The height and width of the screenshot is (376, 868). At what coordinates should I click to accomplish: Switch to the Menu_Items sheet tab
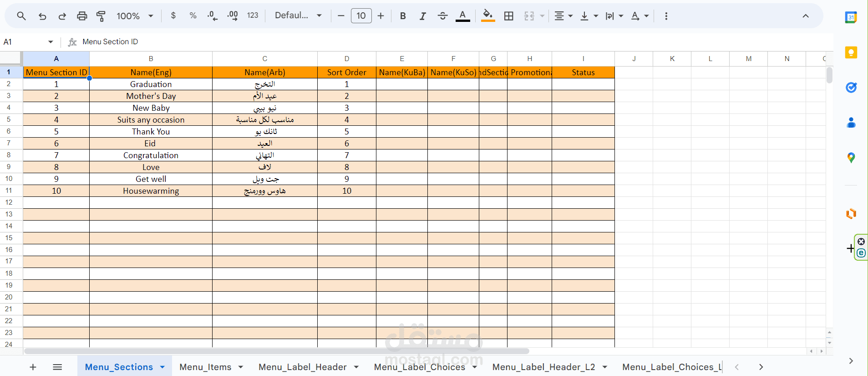[x=205, y=367]
